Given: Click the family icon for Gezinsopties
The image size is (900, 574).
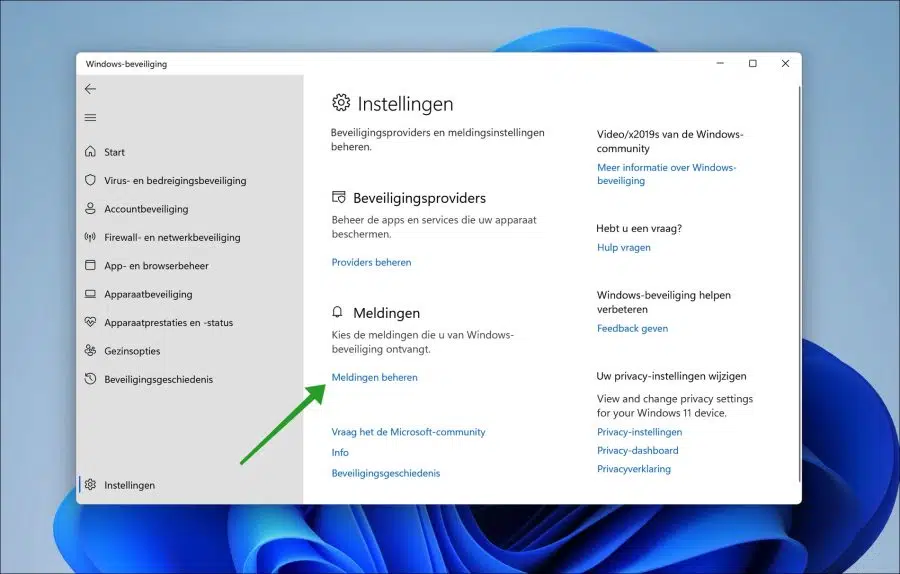Looking at the screenshot, I should [x=90, y=350].
